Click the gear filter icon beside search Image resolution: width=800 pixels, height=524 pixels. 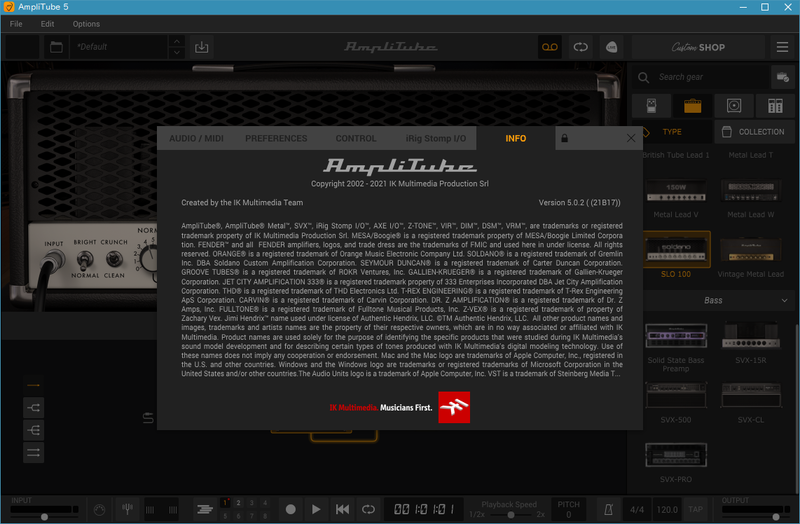click(782, 77)
